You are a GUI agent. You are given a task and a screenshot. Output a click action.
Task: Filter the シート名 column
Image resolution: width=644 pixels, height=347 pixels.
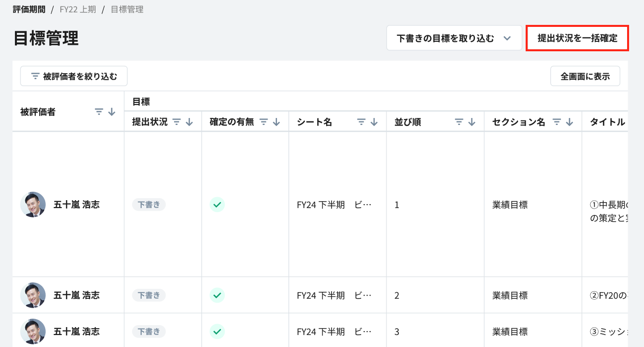(362, 122)
